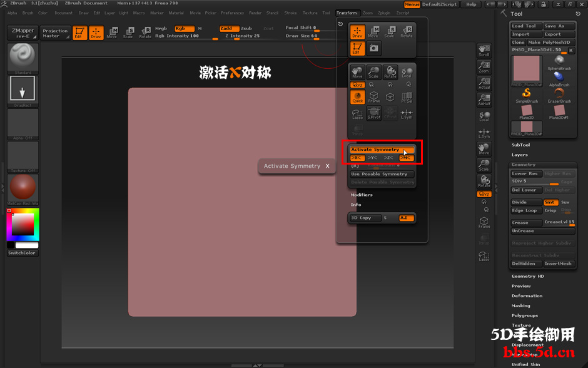This screenshot has width=588, height=368.
Task: Expand the Masking section
Action: [x=521, y=306]
